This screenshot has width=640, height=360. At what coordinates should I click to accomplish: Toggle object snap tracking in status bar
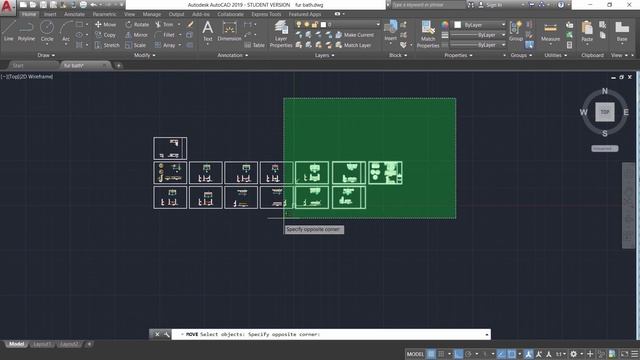(501, 354)
